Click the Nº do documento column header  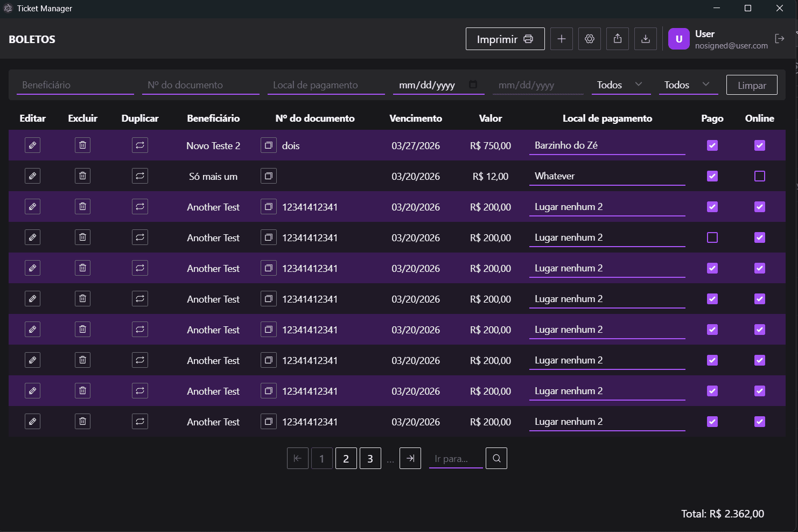point(315,118)
